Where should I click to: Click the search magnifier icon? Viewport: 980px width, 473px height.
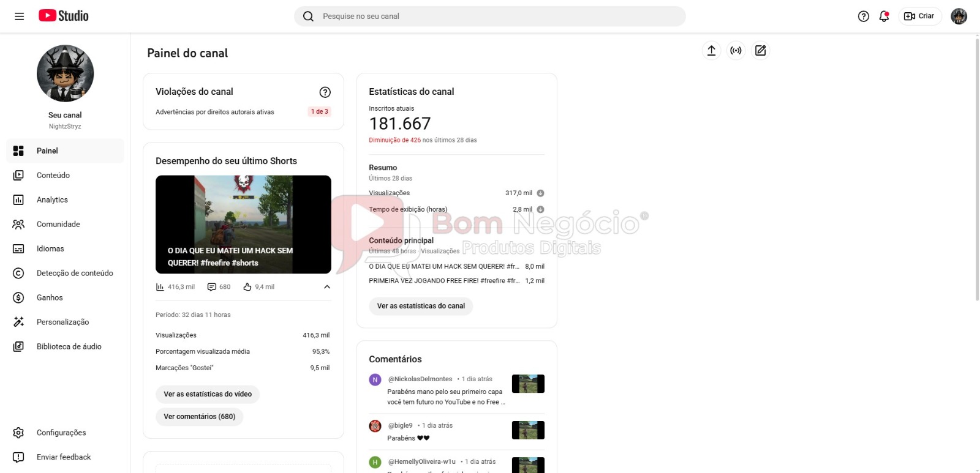click(308, 17)
